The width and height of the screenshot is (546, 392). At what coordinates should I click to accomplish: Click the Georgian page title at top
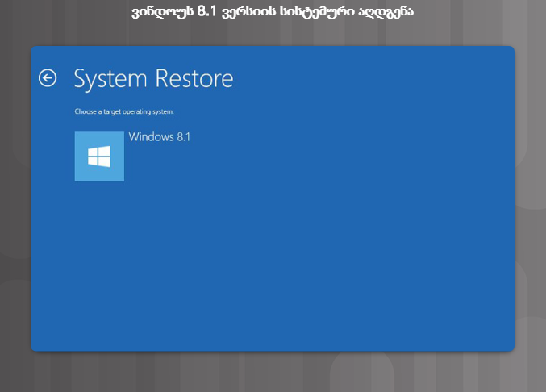[272, 12]
